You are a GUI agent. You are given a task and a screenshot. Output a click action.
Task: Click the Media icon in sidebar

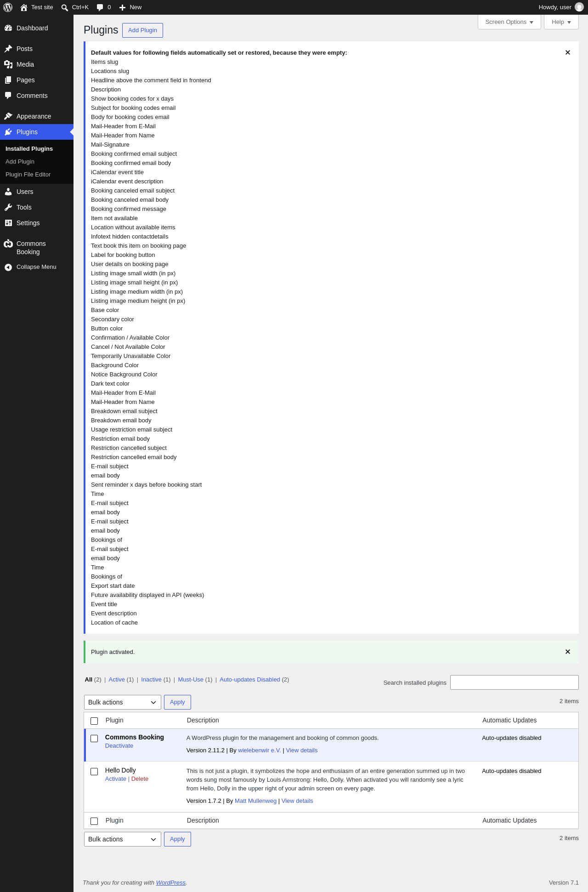pyautogui.click(x=8, y=64)
